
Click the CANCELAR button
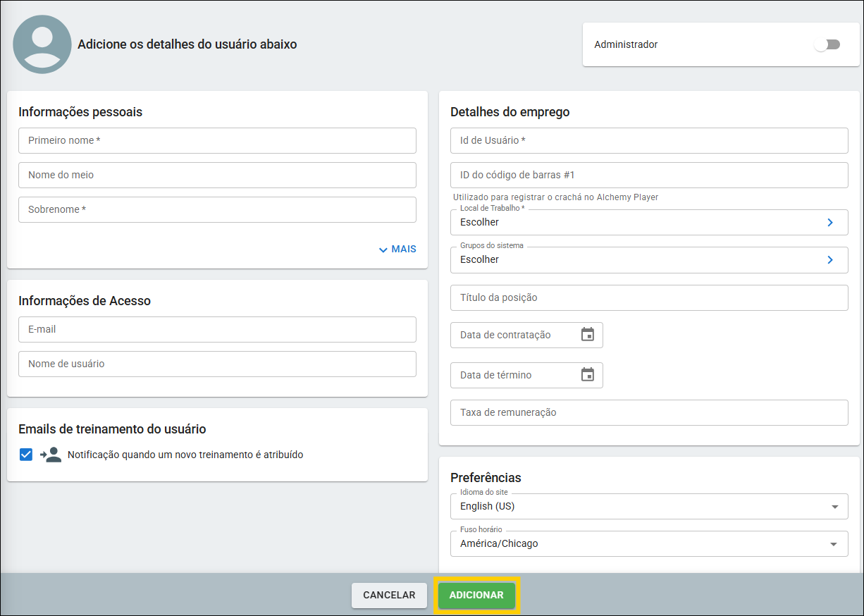tap(389, 595)
